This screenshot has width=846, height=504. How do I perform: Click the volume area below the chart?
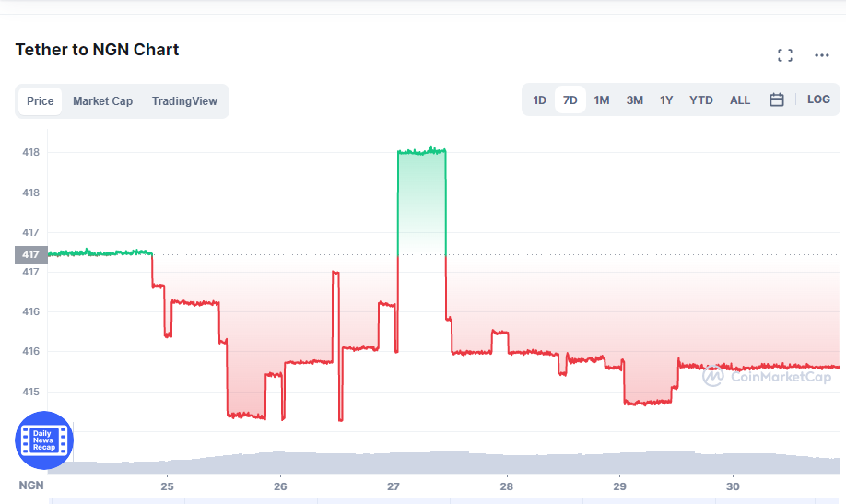click(x=442, y=463)
